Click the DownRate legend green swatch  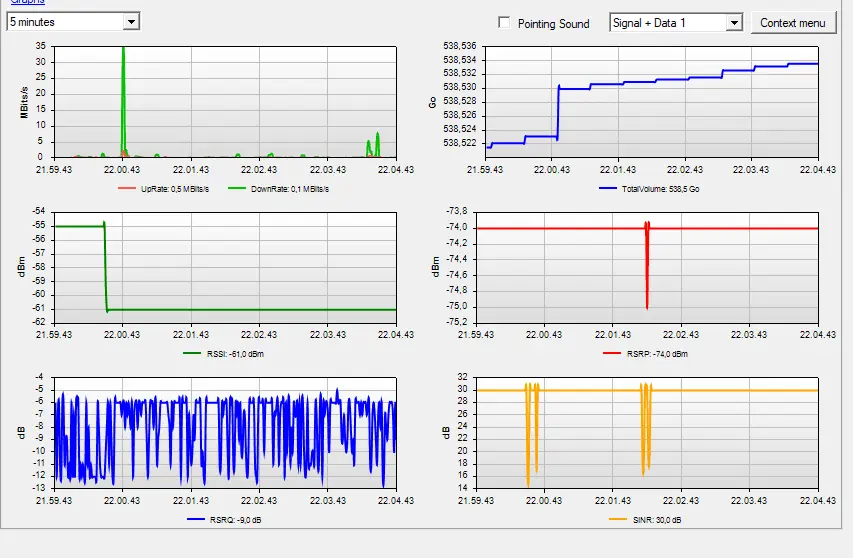pos(237,189)
